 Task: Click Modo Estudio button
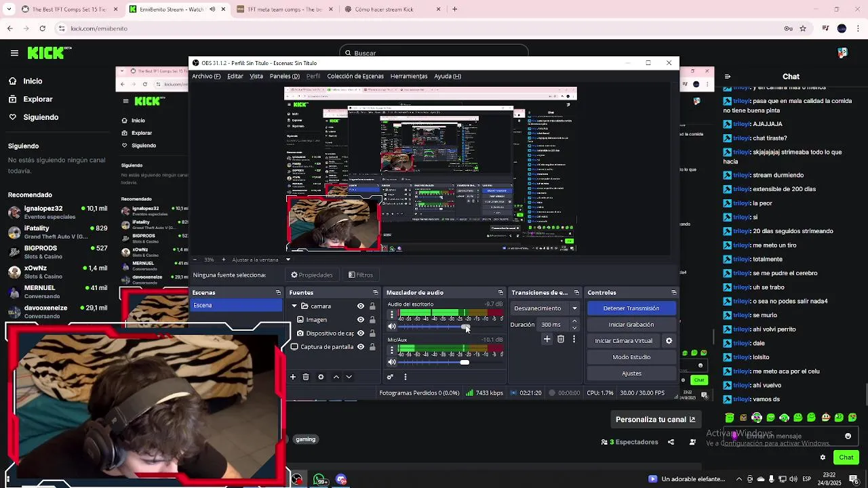(631, 357)
